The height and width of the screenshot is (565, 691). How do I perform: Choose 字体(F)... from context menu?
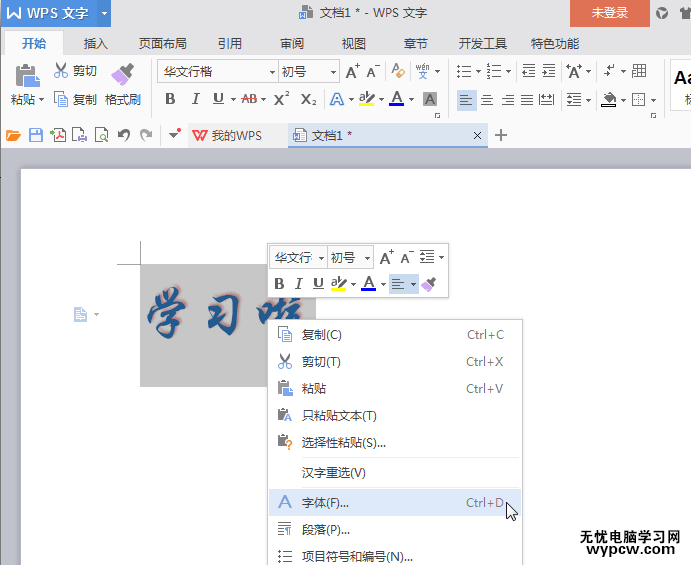(395, 502)
